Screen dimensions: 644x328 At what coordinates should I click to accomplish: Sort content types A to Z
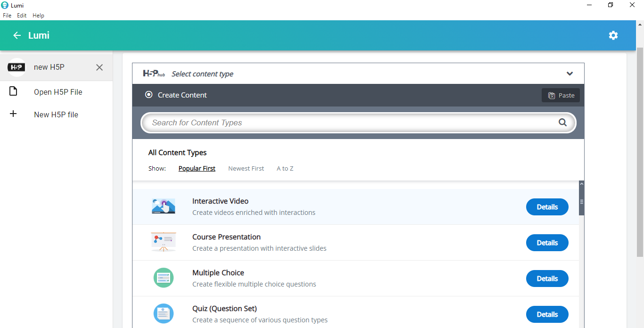[x=285, y=169]
